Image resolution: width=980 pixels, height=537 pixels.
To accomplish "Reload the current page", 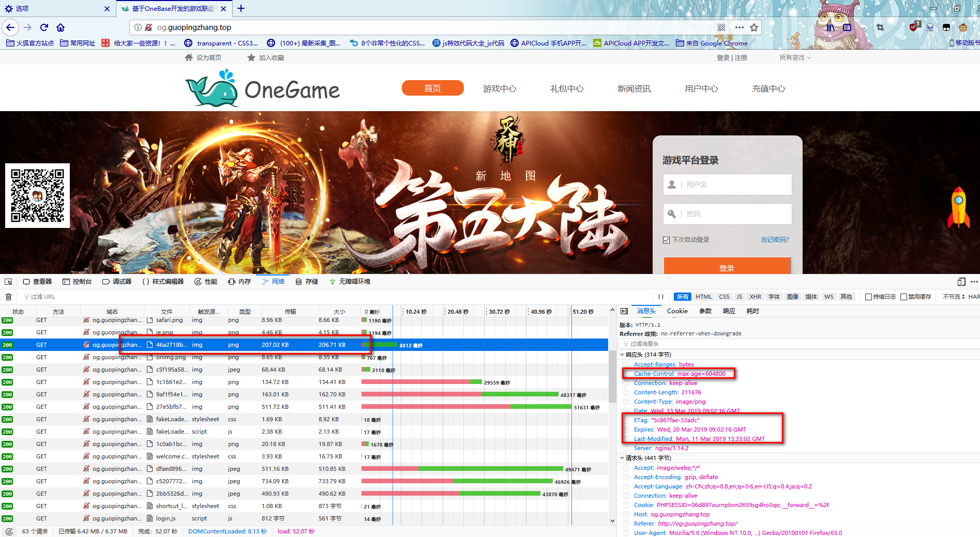I will pyautogui.click(x=44, y=27).
